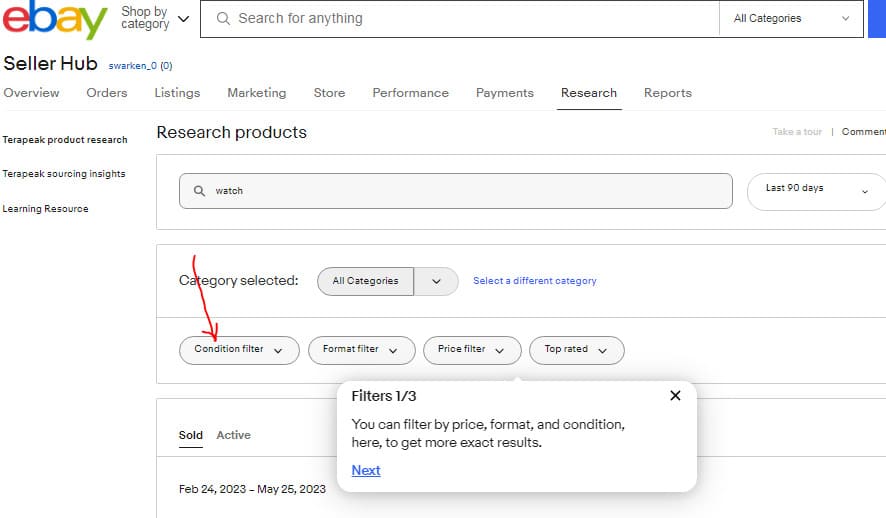The height and width of the screenshot is (518, 886).
Task: Click Select a different category link
Action: (x=535, y=281)
